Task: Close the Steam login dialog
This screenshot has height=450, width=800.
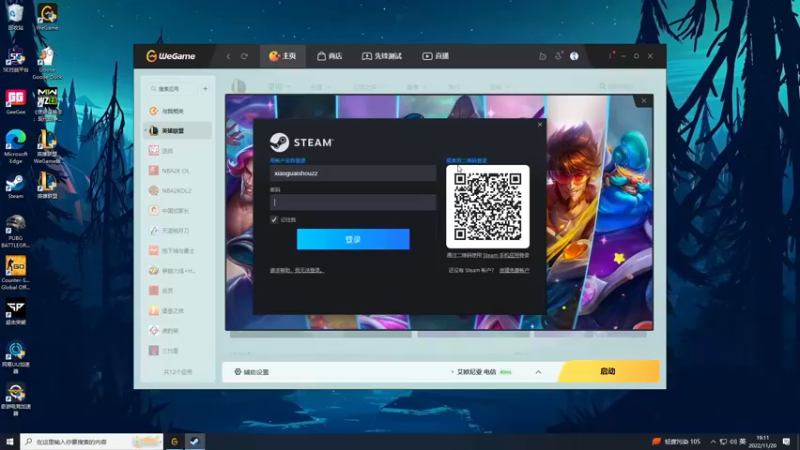Action: click(540, 124)
